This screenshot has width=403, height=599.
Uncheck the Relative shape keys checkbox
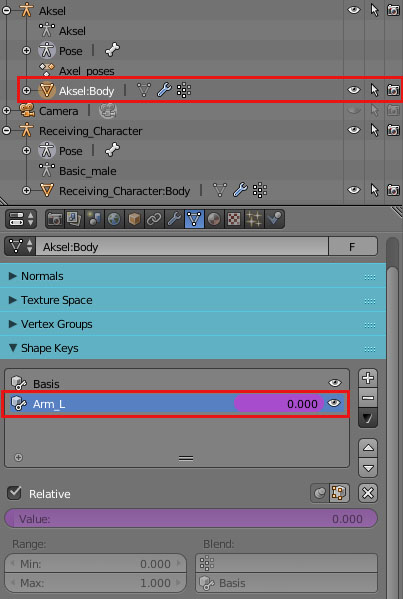pyautogui.click(x=15, y=493)
